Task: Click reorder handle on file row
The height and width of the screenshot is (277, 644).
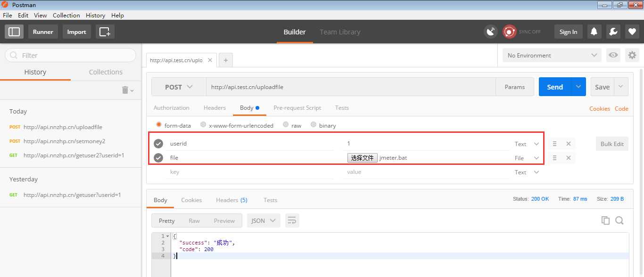Action: 555,158
